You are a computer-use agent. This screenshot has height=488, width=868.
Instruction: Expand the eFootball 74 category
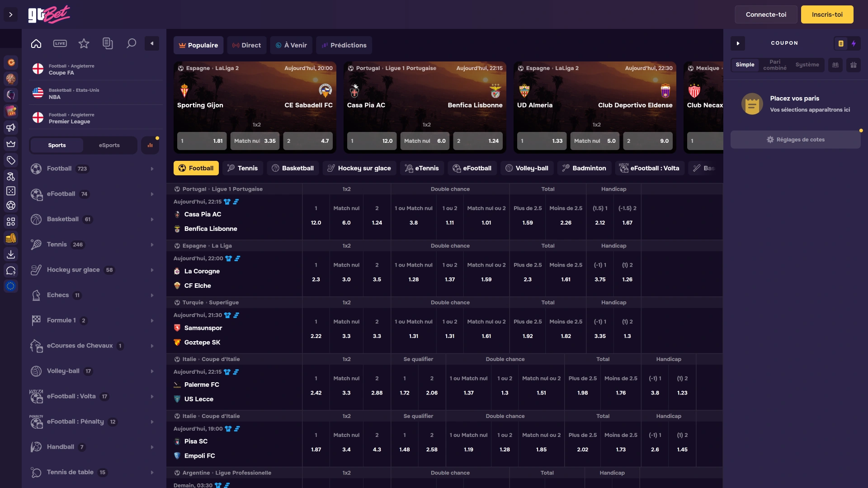94,194
